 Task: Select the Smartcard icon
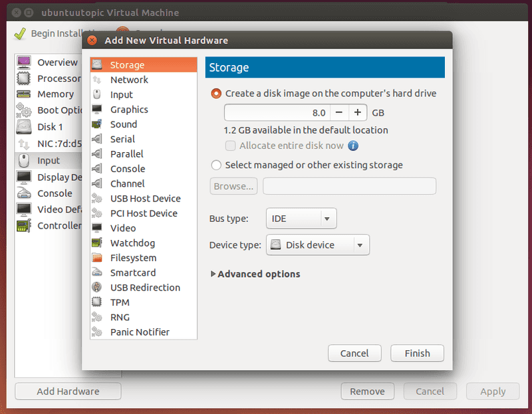pos(97,272)
